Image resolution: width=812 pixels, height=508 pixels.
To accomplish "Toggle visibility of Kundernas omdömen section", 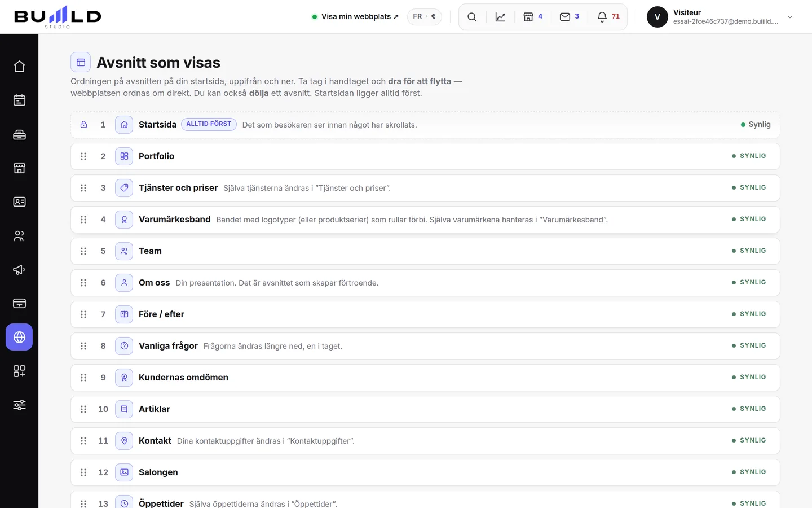I will (x=749, y=377).
